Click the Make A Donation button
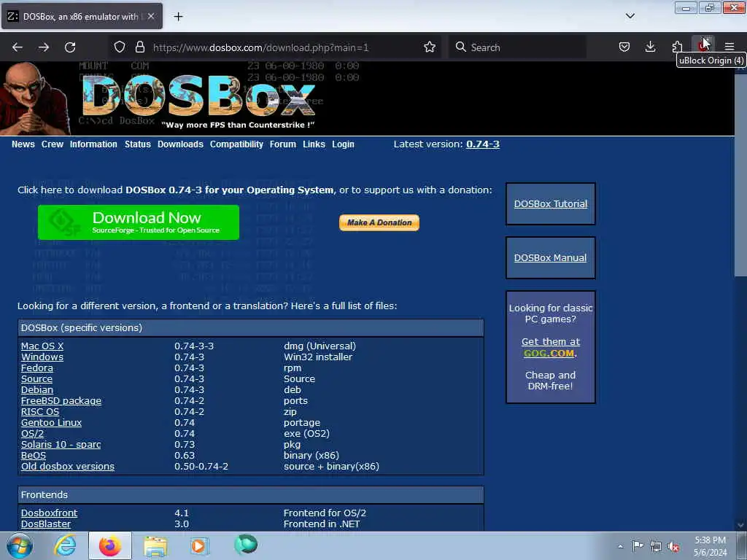This screenshot has width=747, height=560. pyautogui.click(x=379, y=222)
